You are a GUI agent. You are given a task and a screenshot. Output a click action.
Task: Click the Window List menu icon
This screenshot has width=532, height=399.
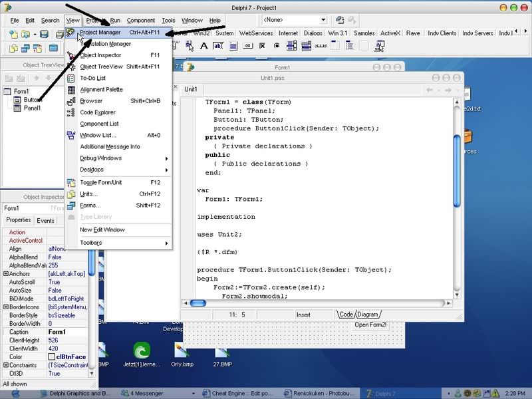72,135
